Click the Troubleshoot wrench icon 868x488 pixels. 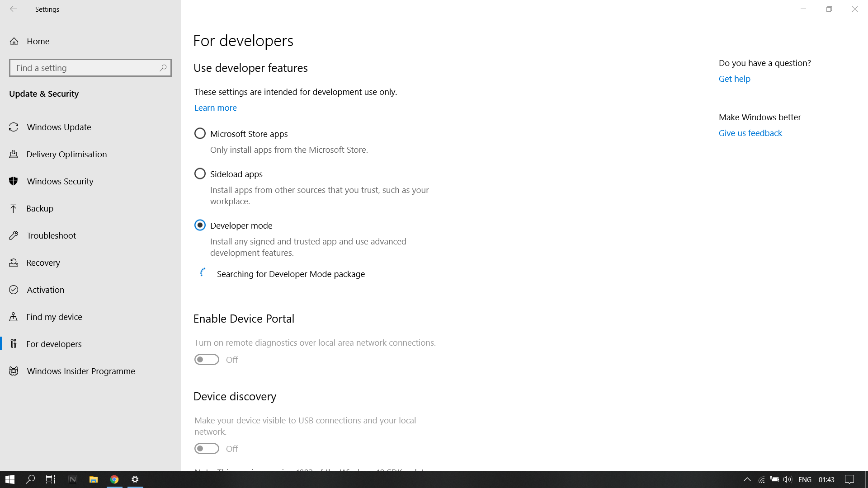(x=14, y=235)
